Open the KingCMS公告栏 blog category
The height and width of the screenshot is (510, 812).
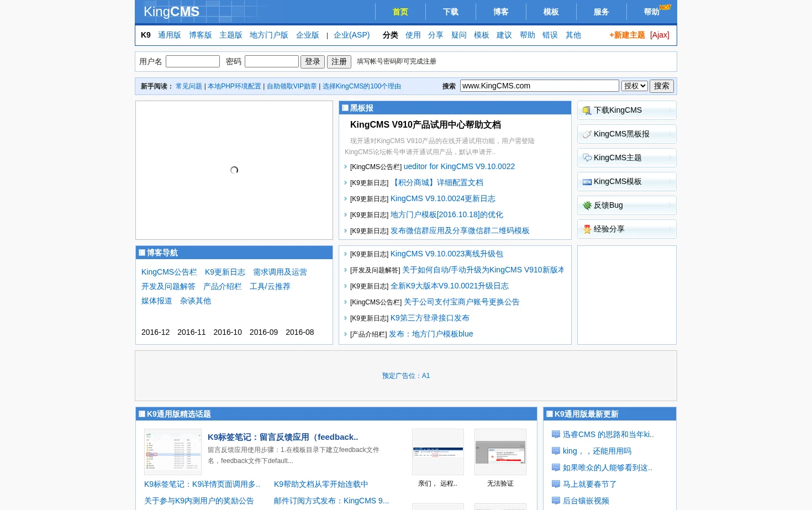[169, 272]
